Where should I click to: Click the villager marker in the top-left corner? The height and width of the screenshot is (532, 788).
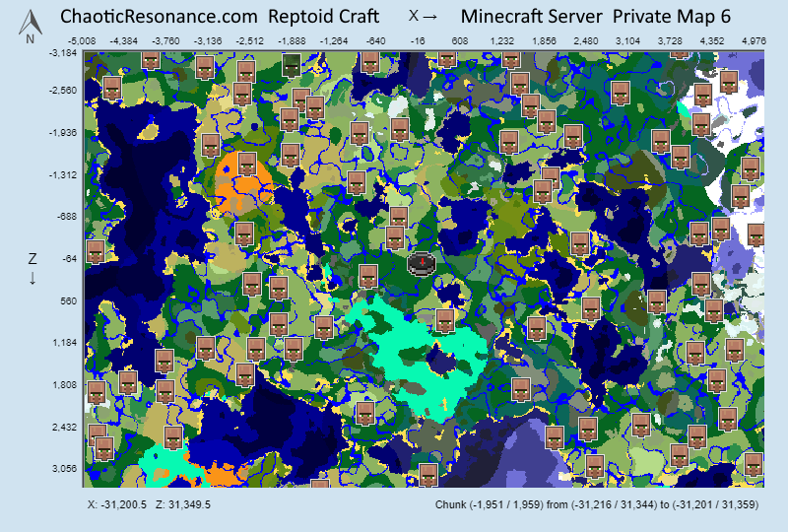click(111, 88)
